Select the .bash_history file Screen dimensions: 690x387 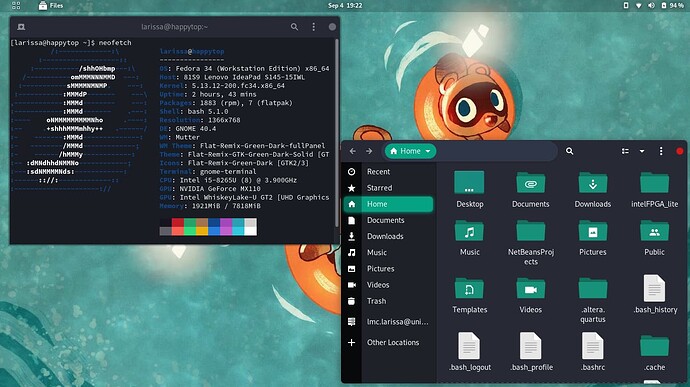[x=654, y=288]
